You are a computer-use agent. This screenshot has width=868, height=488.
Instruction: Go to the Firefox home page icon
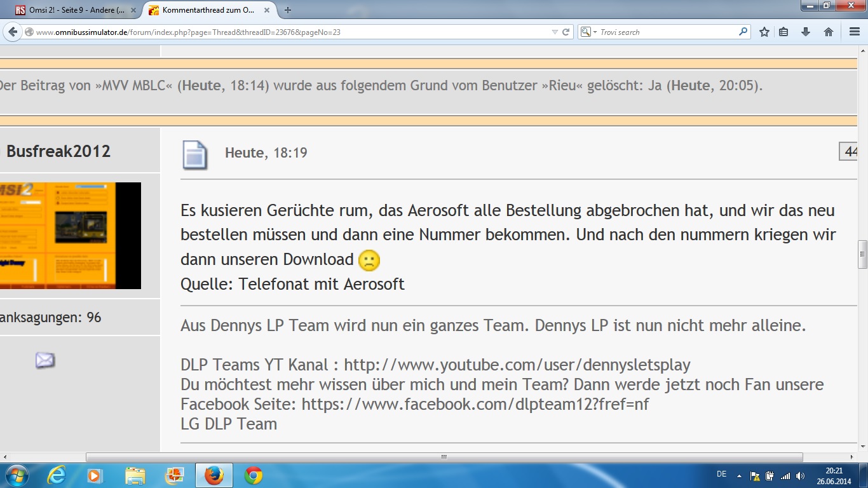[829, 32]
